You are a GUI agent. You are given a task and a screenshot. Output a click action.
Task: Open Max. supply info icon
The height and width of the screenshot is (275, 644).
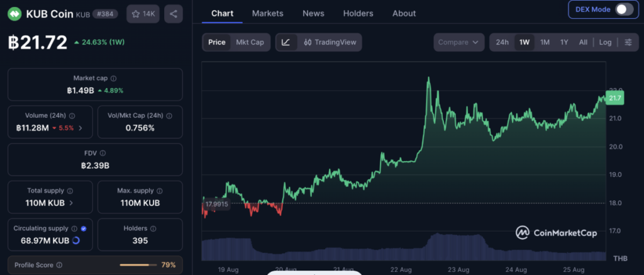[160, 191]
